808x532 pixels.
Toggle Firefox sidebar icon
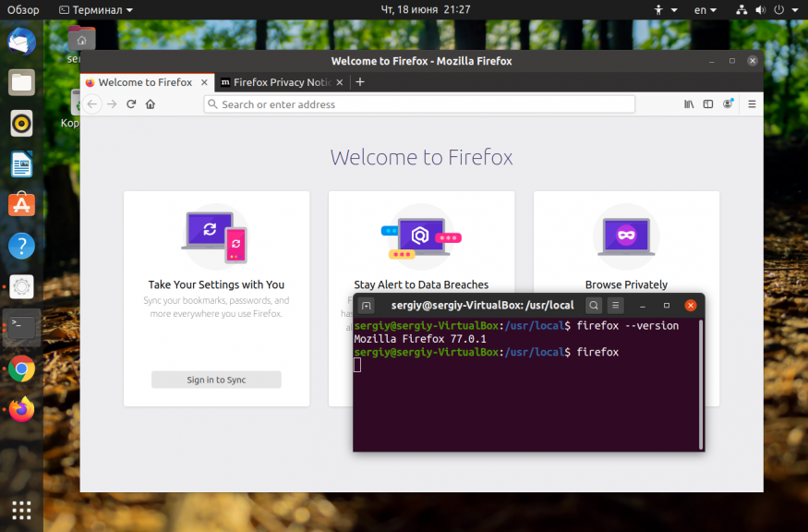click(x=708, y=104)
